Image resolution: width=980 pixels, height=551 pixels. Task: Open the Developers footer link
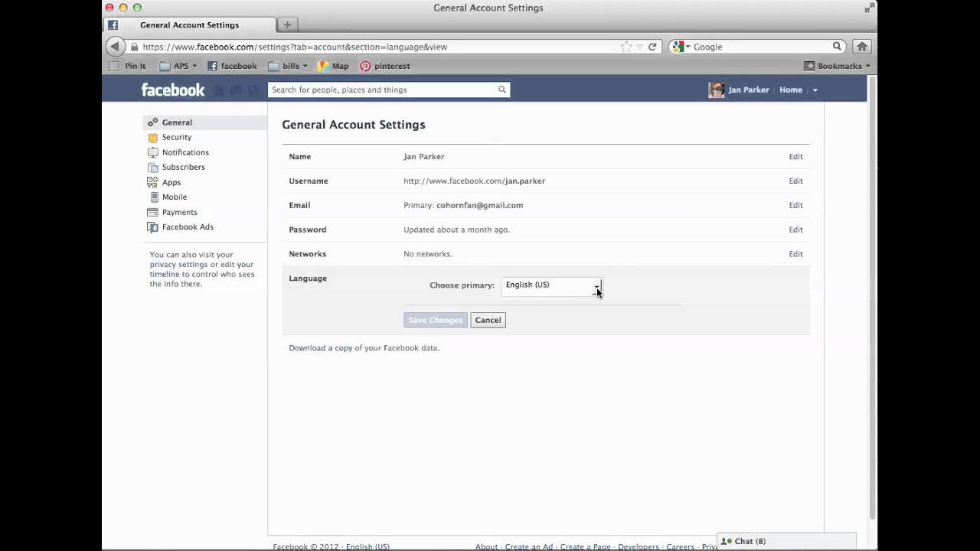click(x=639, y=547)
